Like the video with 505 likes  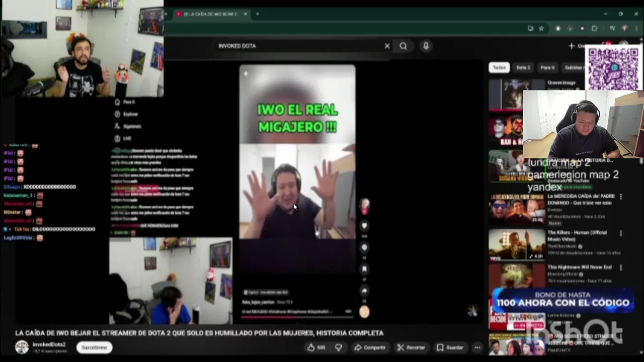pos(317,347)
